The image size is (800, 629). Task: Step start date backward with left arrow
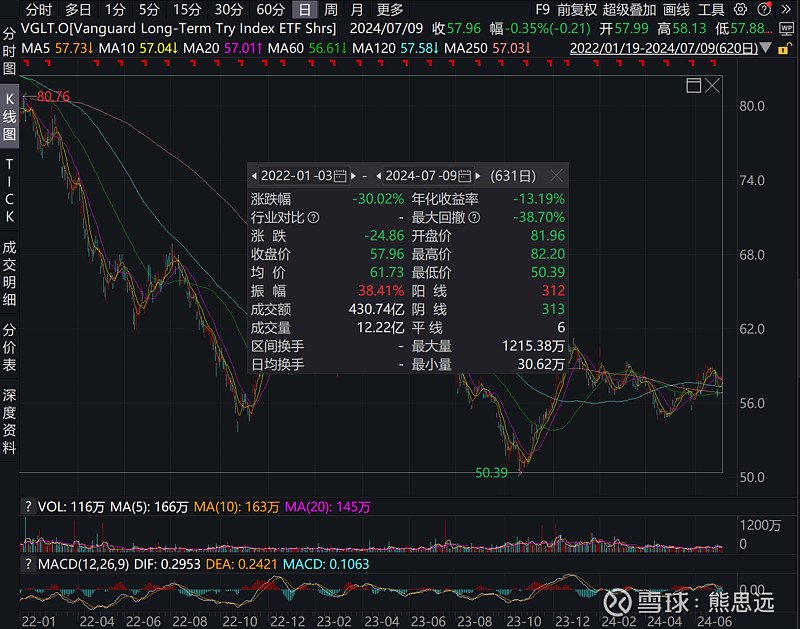(x=254, y=176)
